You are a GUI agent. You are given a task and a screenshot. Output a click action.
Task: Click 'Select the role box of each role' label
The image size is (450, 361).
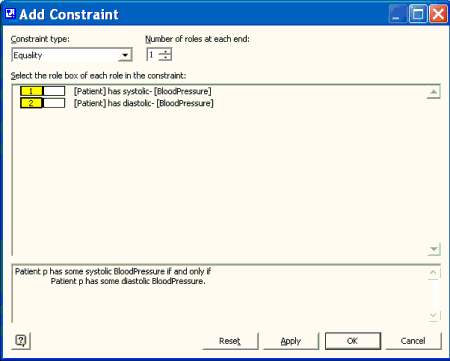pyautogui.click(x=98, y=76)
